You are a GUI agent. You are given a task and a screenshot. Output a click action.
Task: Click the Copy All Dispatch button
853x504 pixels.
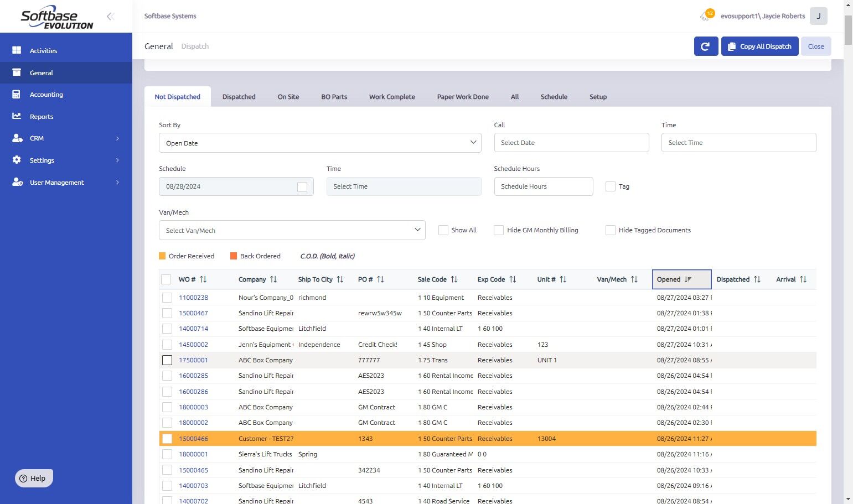click(759, 46)
